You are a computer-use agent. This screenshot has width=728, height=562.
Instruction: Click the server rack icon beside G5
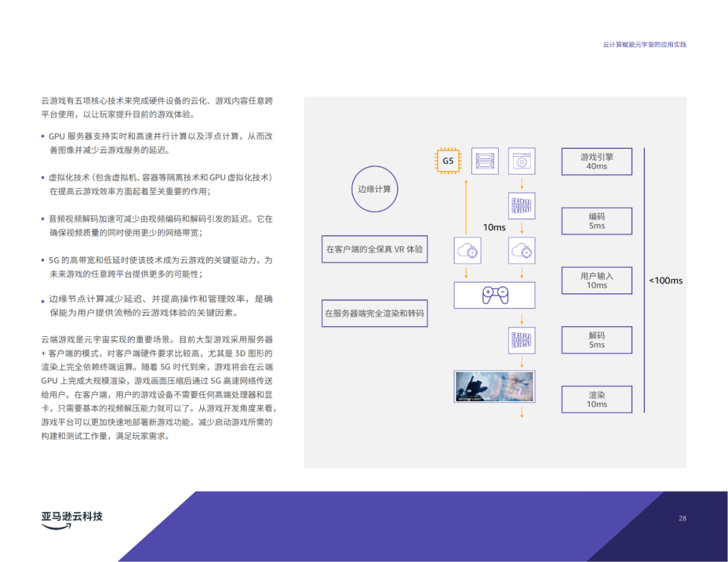[485, 161]
